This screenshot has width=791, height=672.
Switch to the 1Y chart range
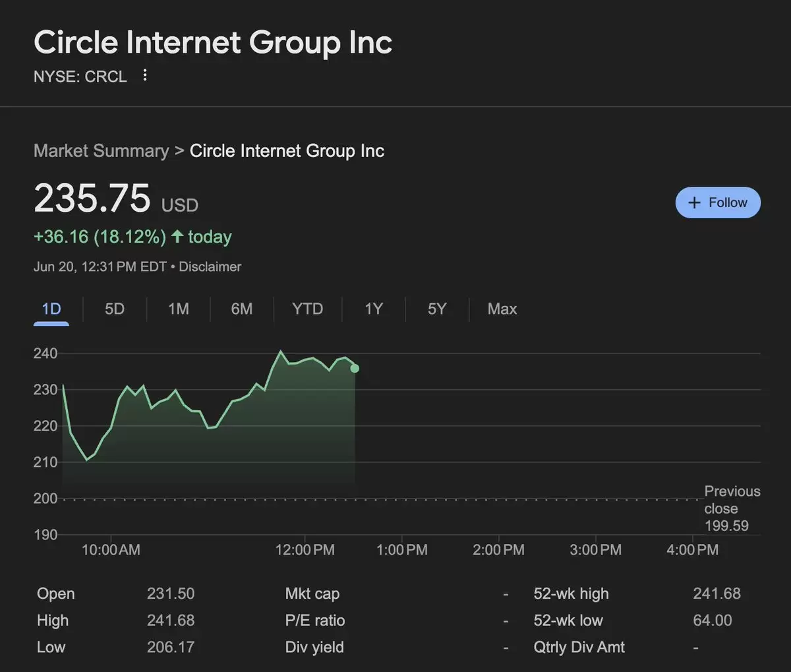(x=374, y=309)
